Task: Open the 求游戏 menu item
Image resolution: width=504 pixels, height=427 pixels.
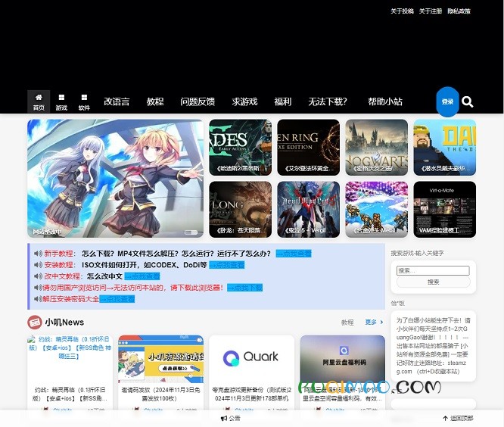Action: pyautogui.click(x=244, y=101)
